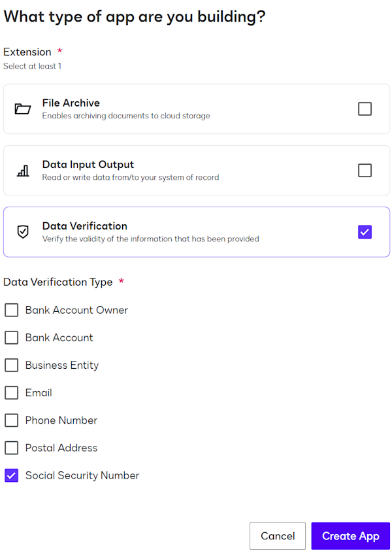Image resolution: width=392 pixels, height=559 pixels.
Task: Click the Create App button
Action: (351, 535)
